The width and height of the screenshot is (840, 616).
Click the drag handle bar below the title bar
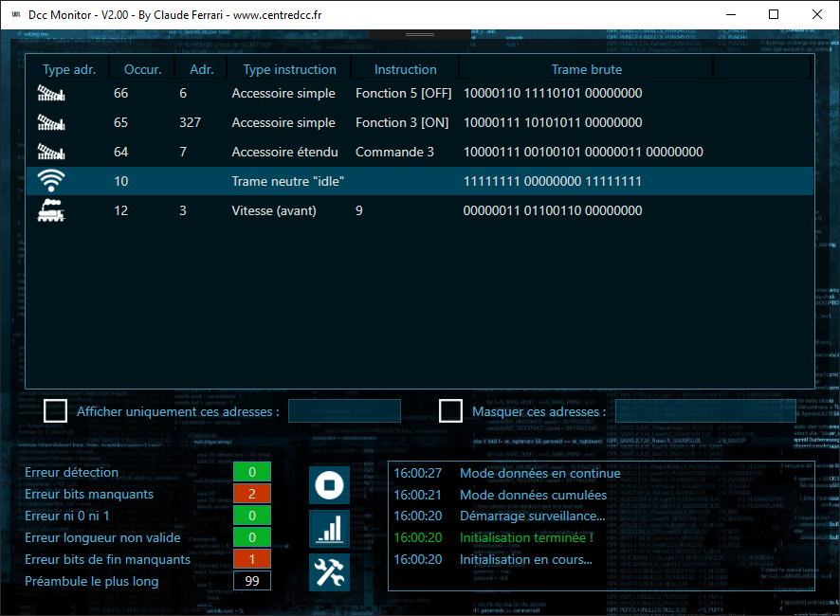[x=420, y=34]
